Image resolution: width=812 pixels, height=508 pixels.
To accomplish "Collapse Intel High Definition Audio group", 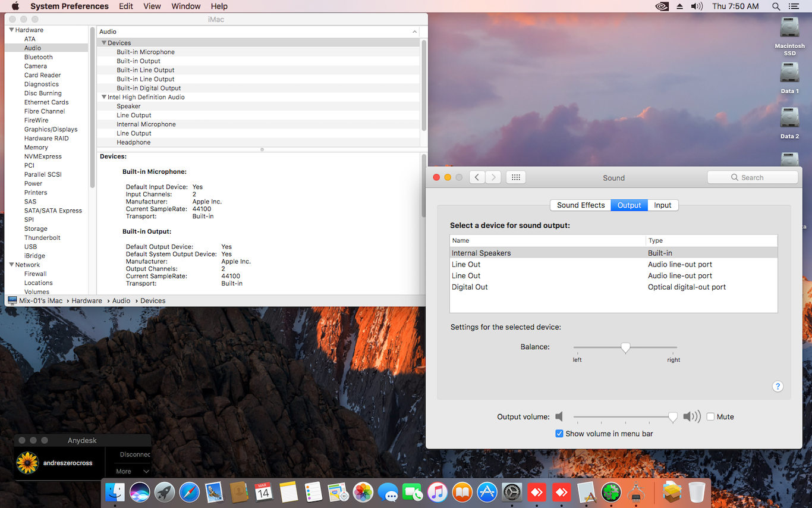I will [x=104, y=97].
